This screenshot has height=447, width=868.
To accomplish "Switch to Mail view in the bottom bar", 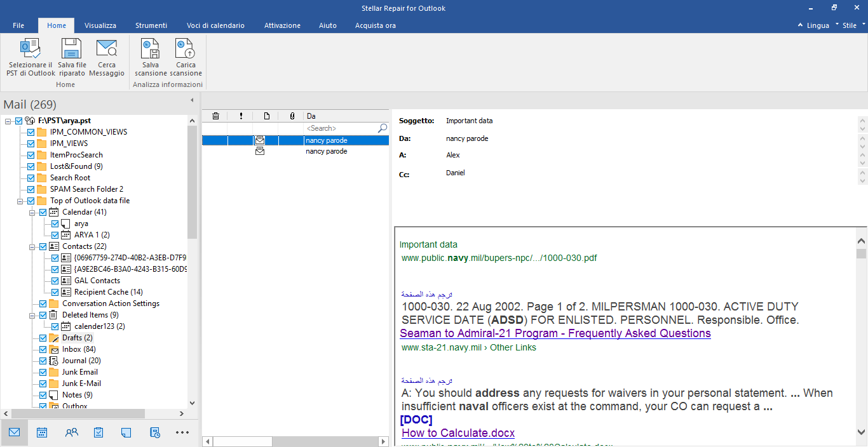I will (14, 432).
